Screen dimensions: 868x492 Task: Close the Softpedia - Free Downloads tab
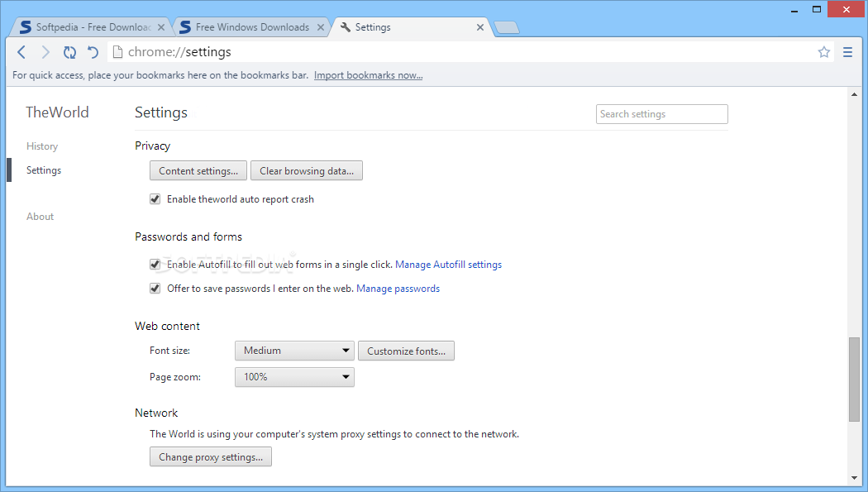(x=161, y=27)
